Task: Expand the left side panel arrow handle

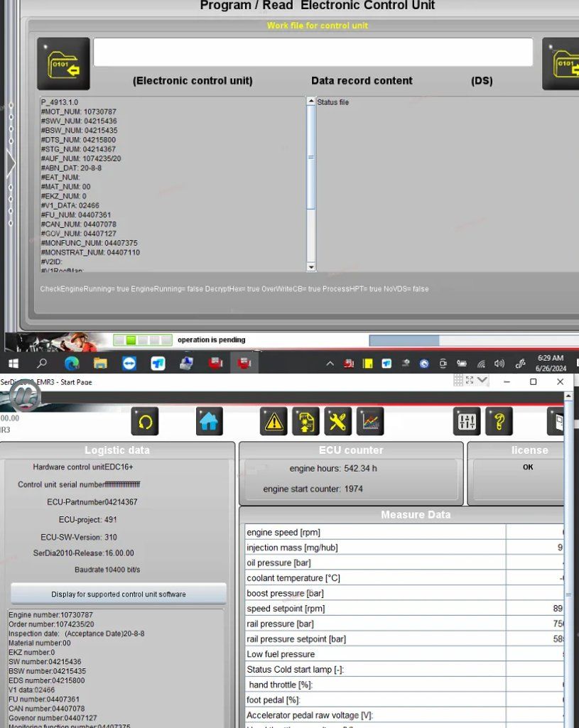Action: click(10, 164)
